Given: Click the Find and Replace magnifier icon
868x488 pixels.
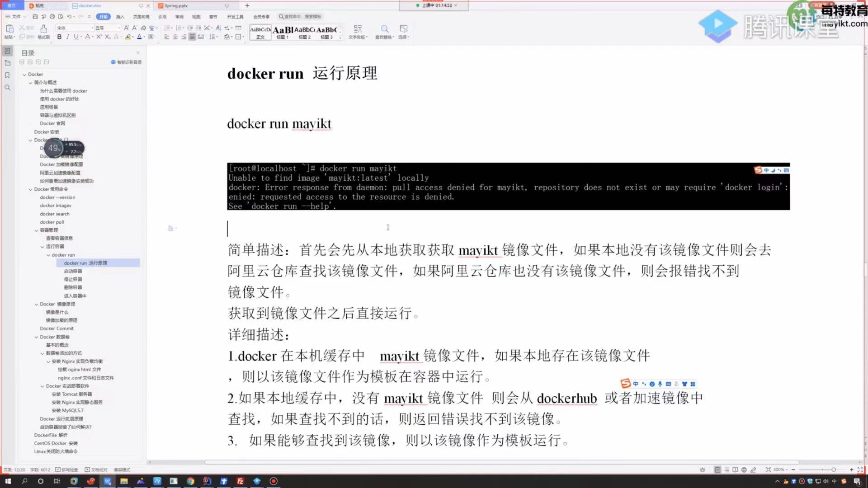Looking at the screenshot, I should point(384,29).
